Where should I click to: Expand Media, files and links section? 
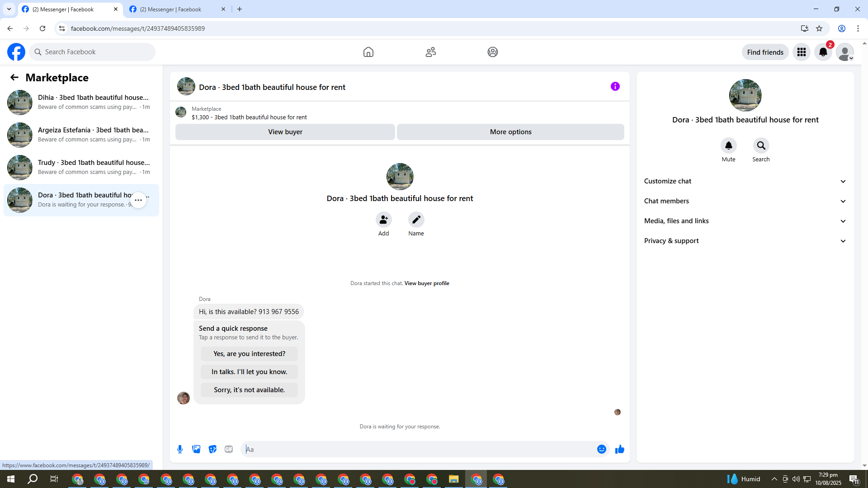(x=745, y=221)
